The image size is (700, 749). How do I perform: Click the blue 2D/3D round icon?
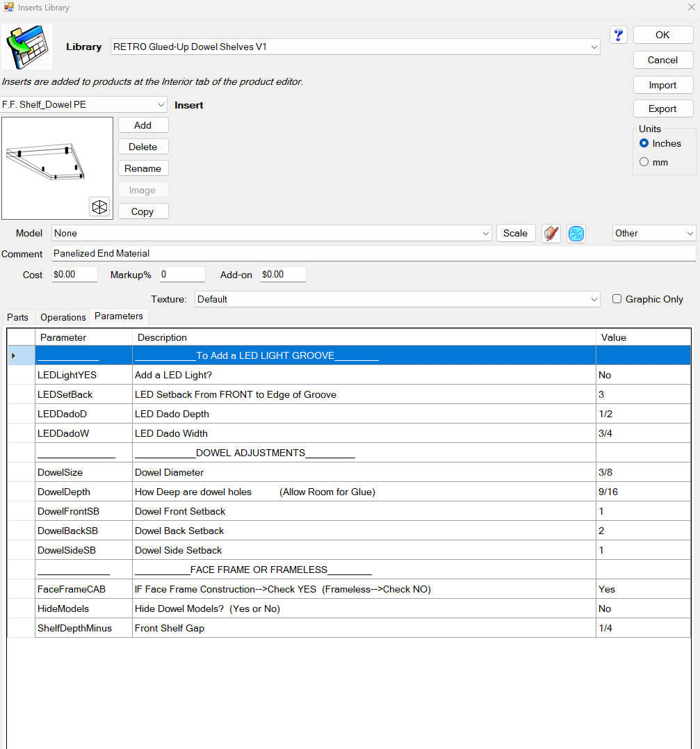tap(576, 234)
